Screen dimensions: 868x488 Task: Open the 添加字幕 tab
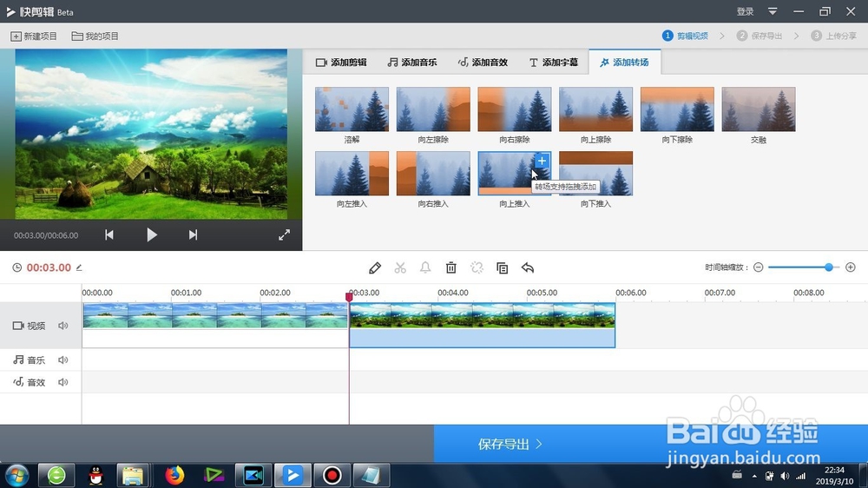pyautogui.click(x=553, y=62)
